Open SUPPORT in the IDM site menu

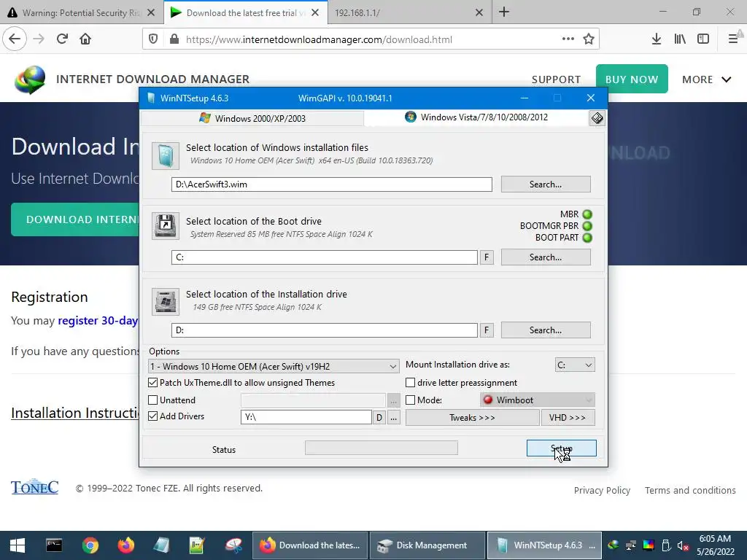[x=556, y=79]
